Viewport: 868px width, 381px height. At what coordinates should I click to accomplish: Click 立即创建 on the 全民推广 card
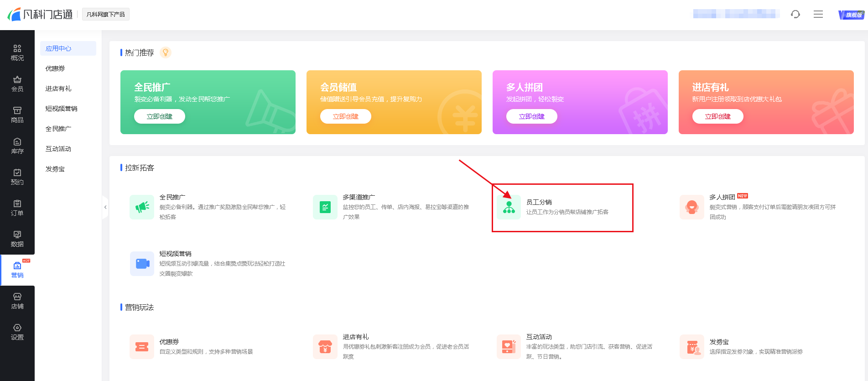point(160,116)
